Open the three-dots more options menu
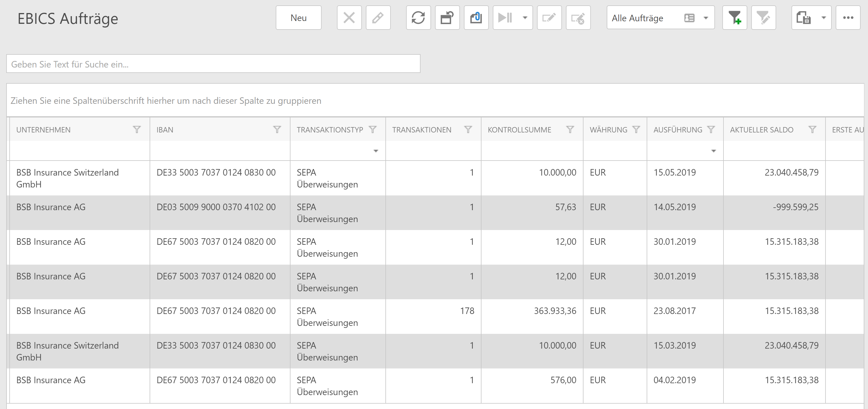Viewport: 868px width, 409px height. (x=848, y=18)
